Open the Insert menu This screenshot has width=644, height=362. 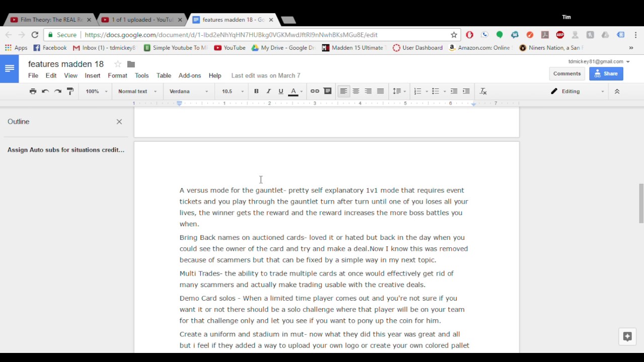[93, 75]
